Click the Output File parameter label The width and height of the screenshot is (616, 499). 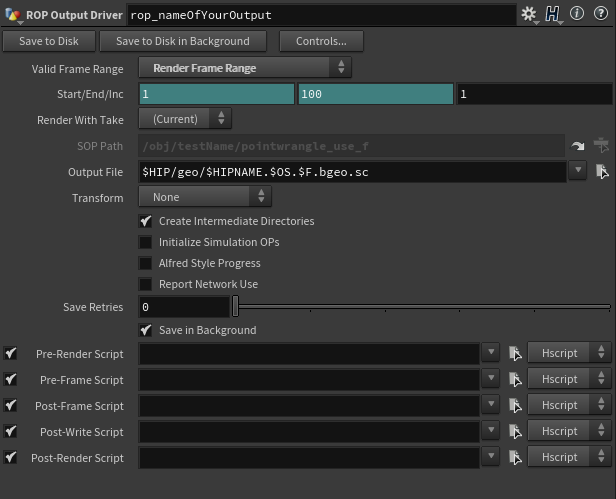(x=95, y=172)
